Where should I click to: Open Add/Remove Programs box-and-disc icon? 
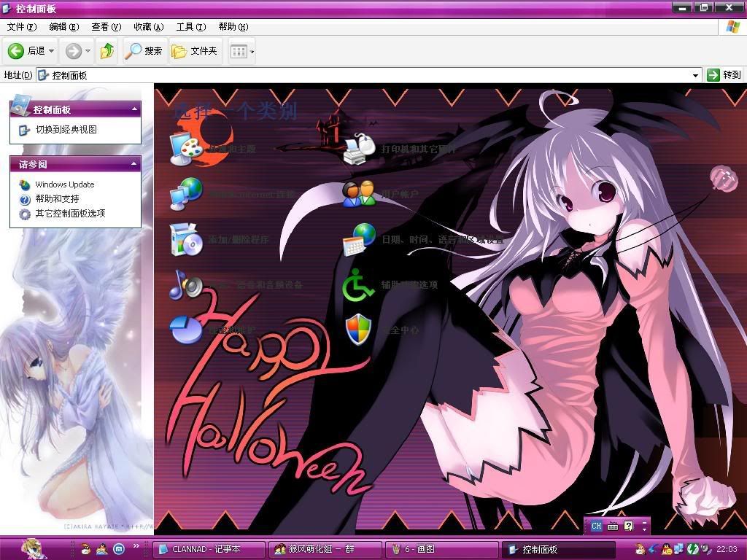pos(186,239)
